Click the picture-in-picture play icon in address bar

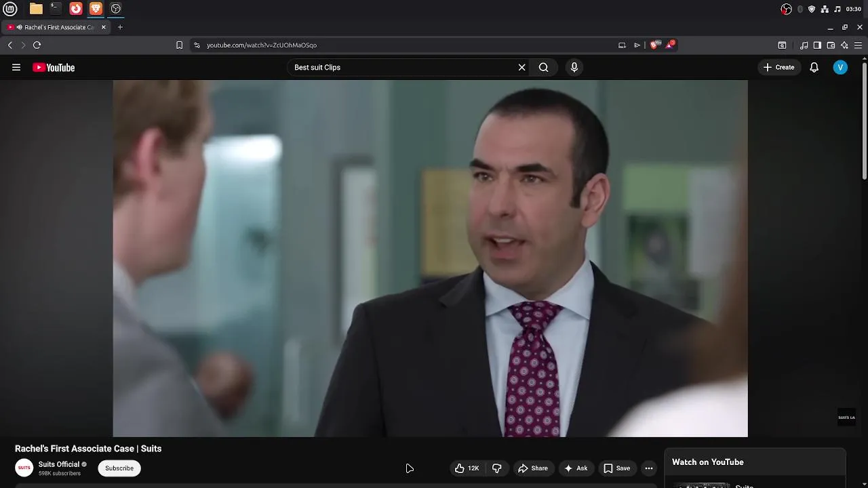(637, 45)
